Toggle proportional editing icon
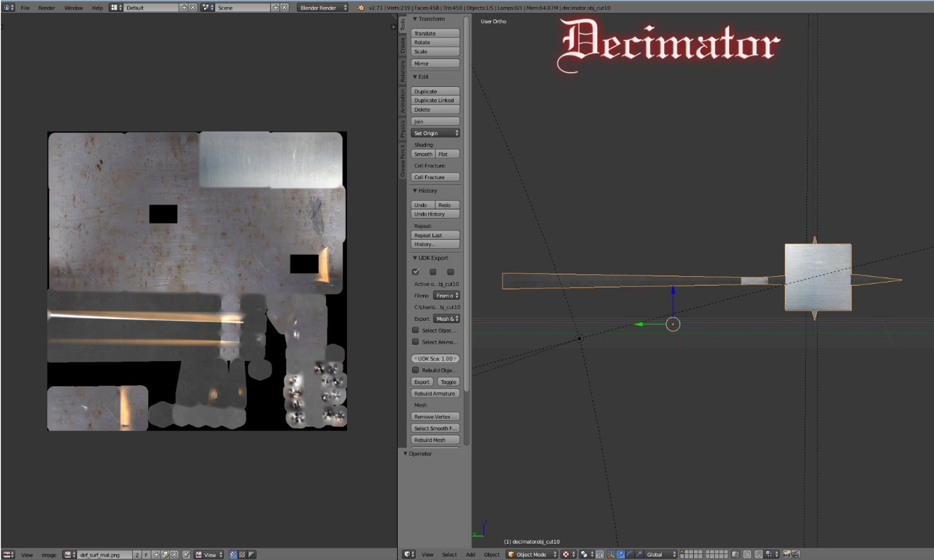The image size is (934, 560). pos(747,554)
